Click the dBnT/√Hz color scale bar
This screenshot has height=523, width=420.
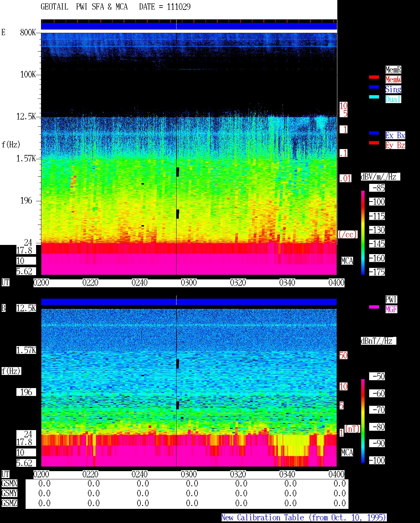click(x=363, y=421)
